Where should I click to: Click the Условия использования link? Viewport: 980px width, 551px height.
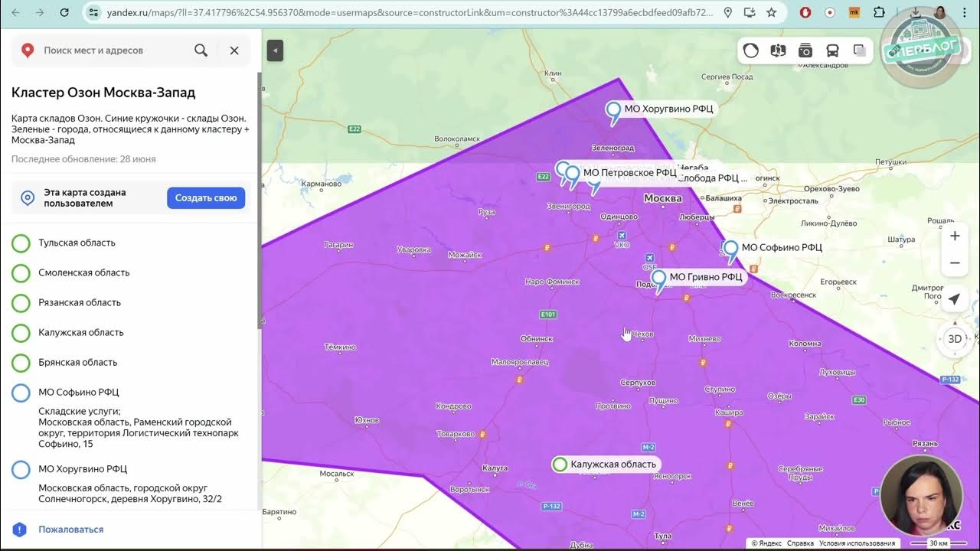(857, 543)
